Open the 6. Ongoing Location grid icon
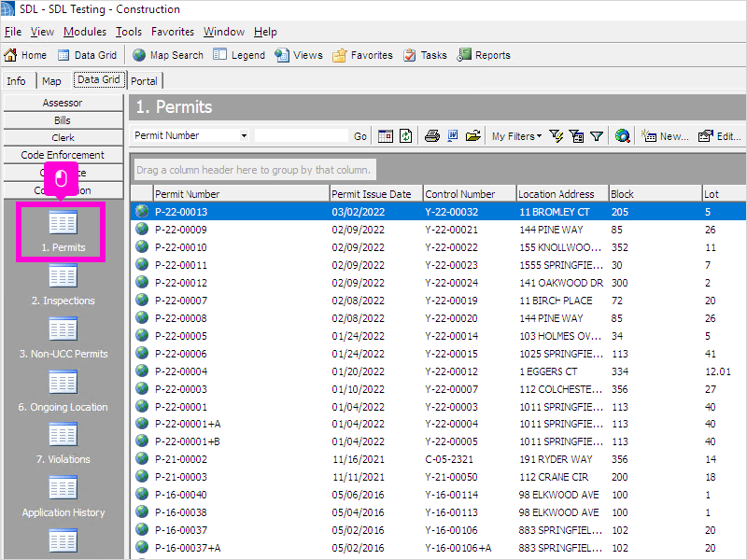This screenshot has height=560, width=747. 63,382
